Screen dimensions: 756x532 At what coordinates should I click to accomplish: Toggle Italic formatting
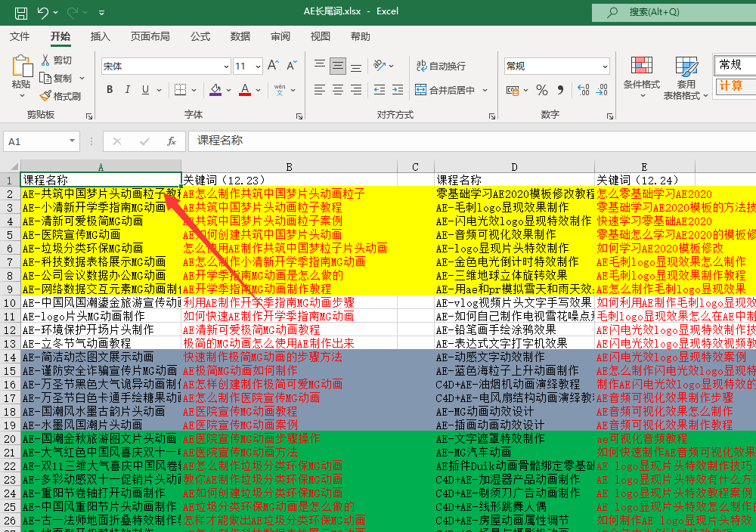(128, 90)
